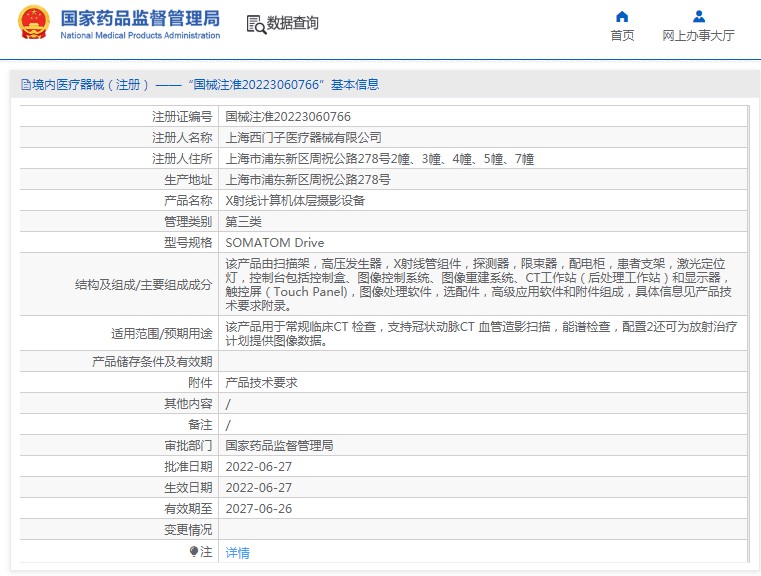Click the 适用范围/预期用途 label

(162, 333)
